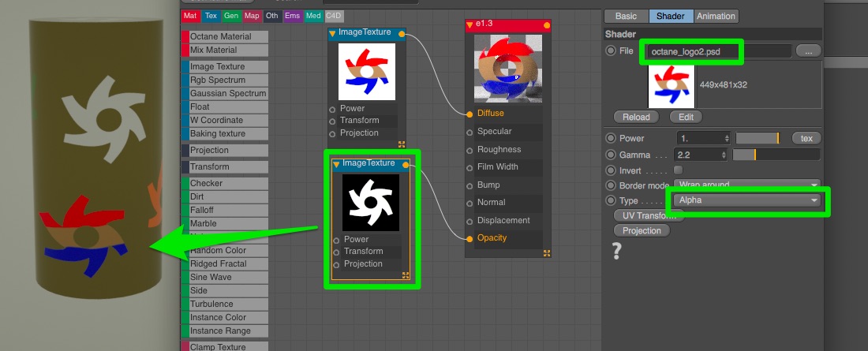Screen dimensions: 868x351
Task: Click Power port on lower ImageTexture node
Action: pyautogui.click(x=337, y=240)
